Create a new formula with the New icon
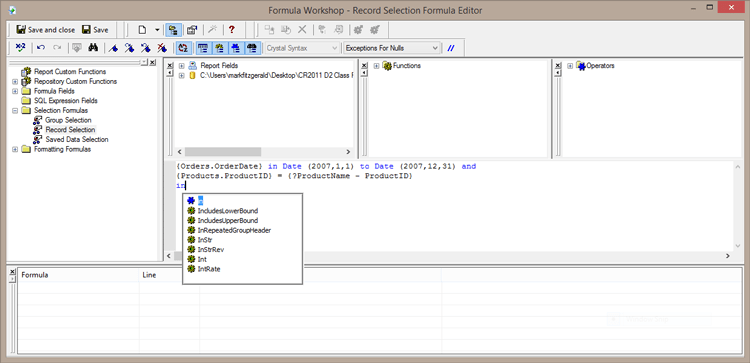The image size is (750, 363). tap(143, 30)
